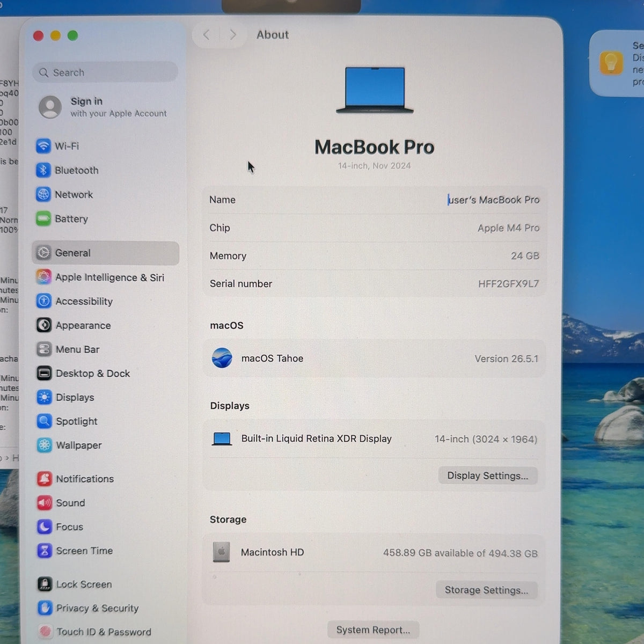Viewport: 644px width, 644px height.
Task: Click the Apple M4 Pro chip value
Action: pos(508,228)
